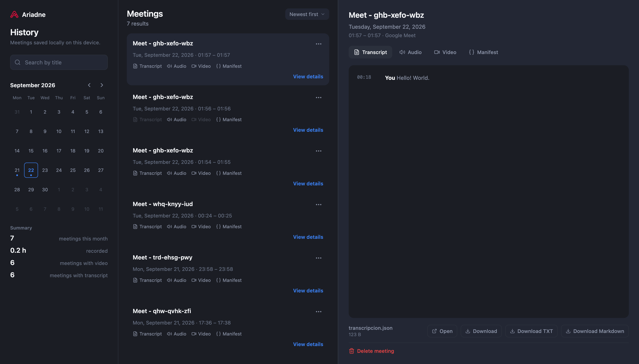Switch to Audio tab in details panel

[x=411, y=52]
